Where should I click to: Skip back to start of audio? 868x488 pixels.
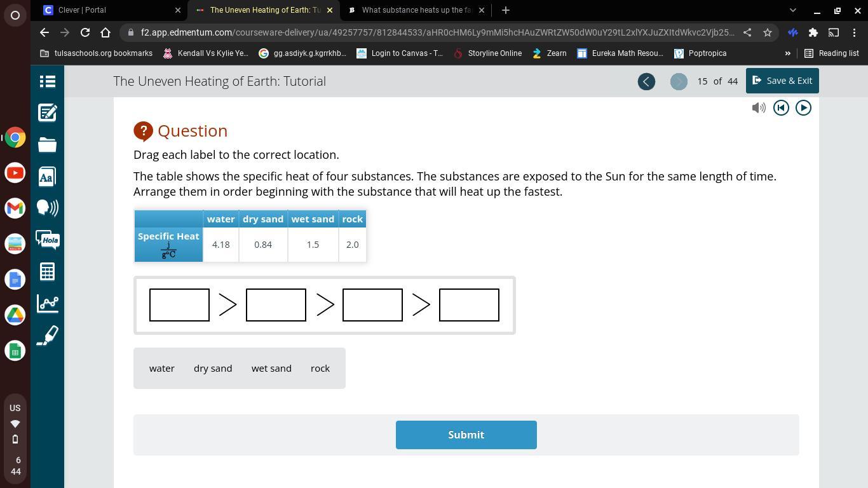781,108
